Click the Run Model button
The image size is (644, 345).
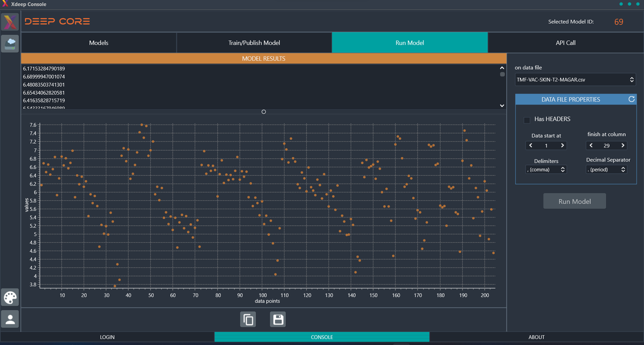click(575, 201)
